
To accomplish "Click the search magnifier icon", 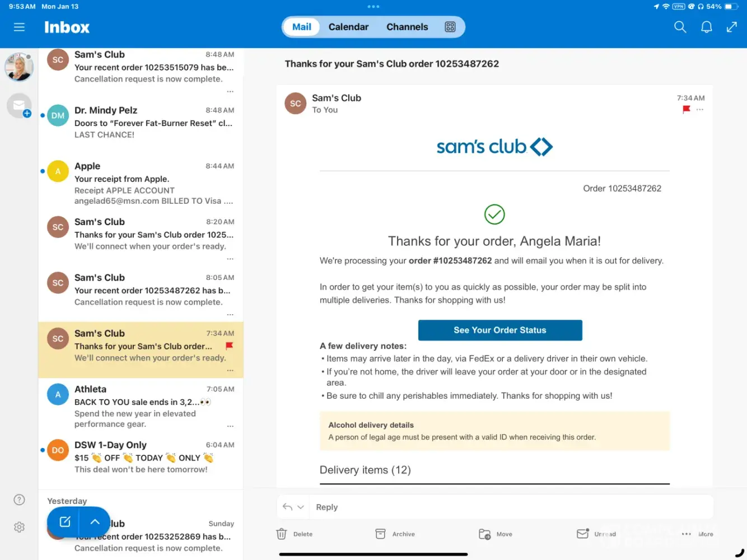I will click(x=680, y=27).
